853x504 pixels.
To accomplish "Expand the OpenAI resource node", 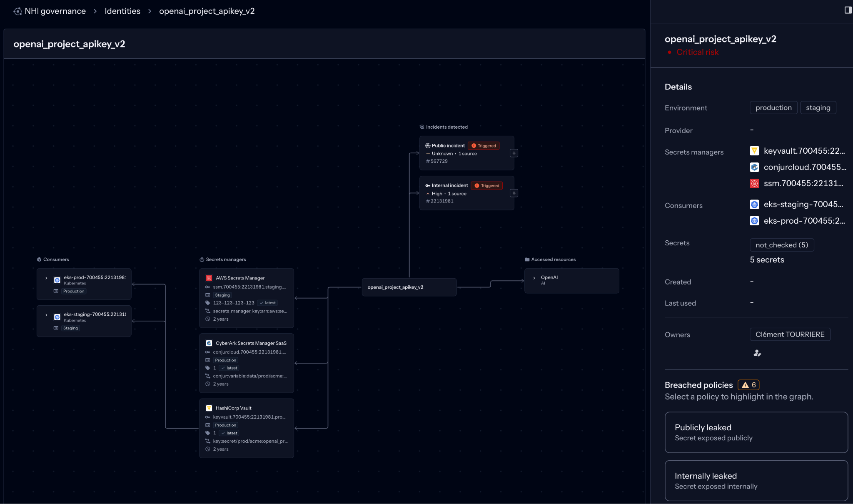I will [x=534, y=278].
